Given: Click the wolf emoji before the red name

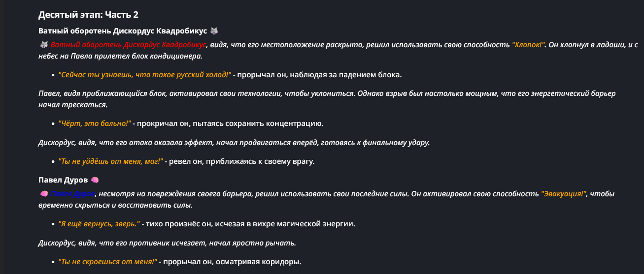Looking at the screenshot, I should pos(43,44).
